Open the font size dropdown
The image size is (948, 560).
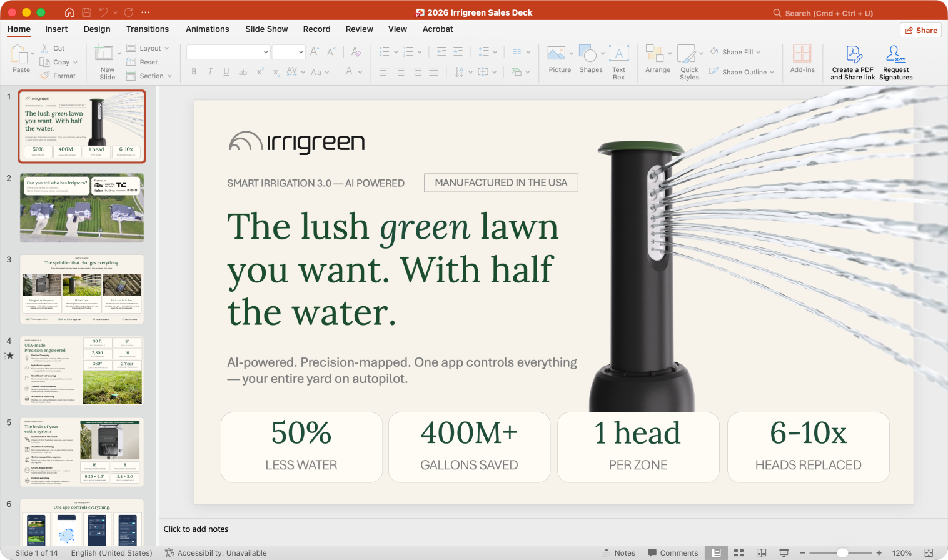[301, 52]
